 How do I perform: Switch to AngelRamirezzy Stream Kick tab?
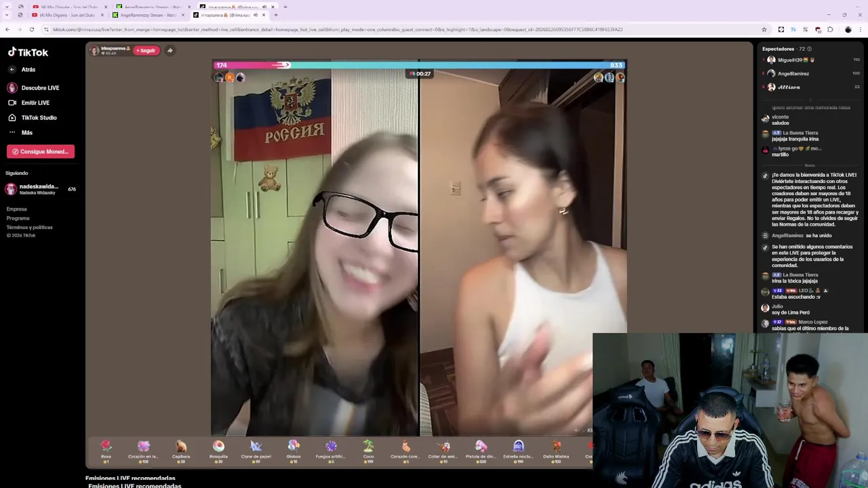[x=147, y=15]
